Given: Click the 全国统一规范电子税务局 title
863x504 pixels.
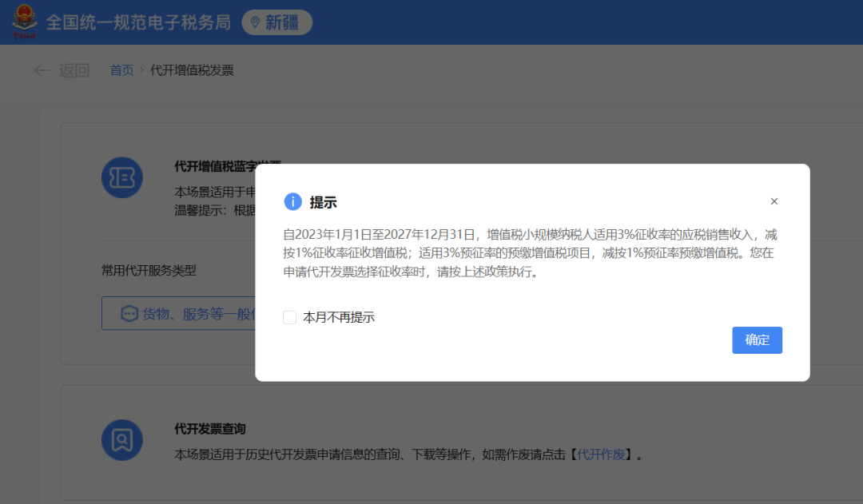Looking at the screenshot, I should (138, 22).
